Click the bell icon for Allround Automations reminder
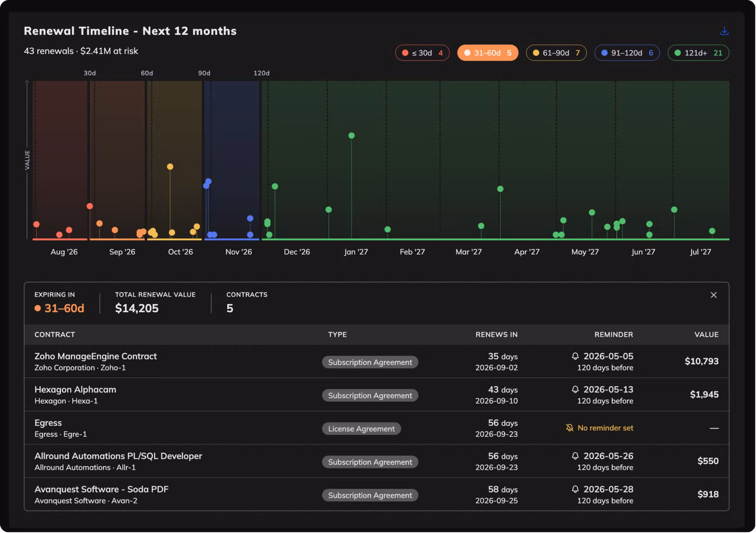Image resolution: width=756 pixels, height=533 pixels. point(575,456)
